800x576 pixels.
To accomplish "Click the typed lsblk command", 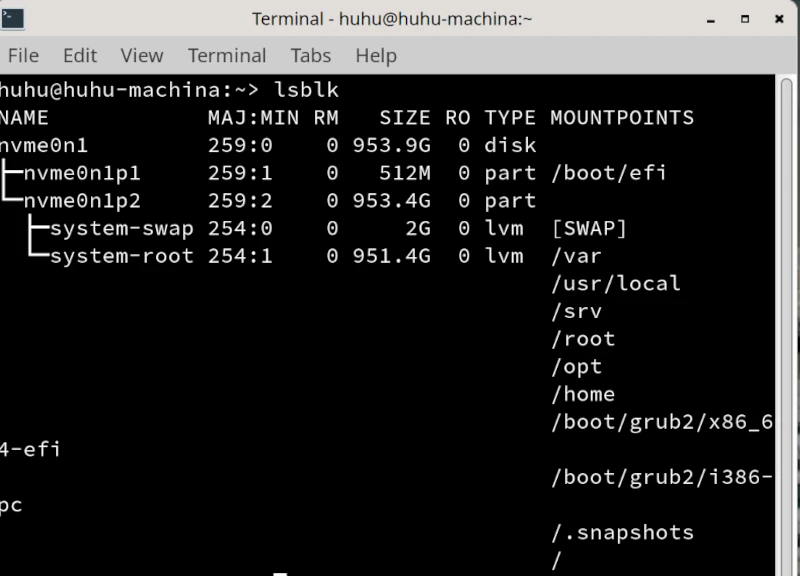I will [307, 90].
